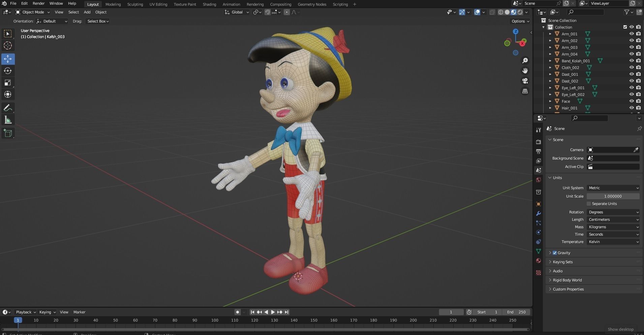Open the Temperature Kelvin dropdown
Screen dimensions: 644x335
click(613, 242)
